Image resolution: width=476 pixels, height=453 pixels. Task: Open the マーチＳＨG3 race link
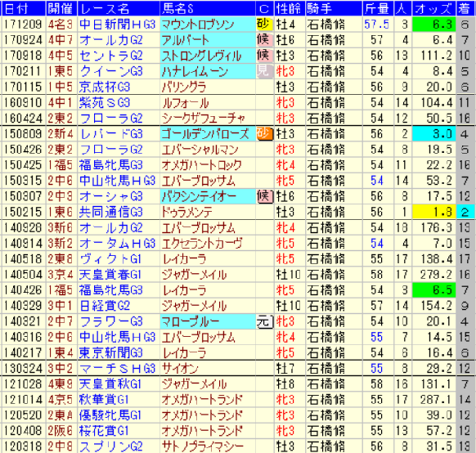click(x=118, y=369)
